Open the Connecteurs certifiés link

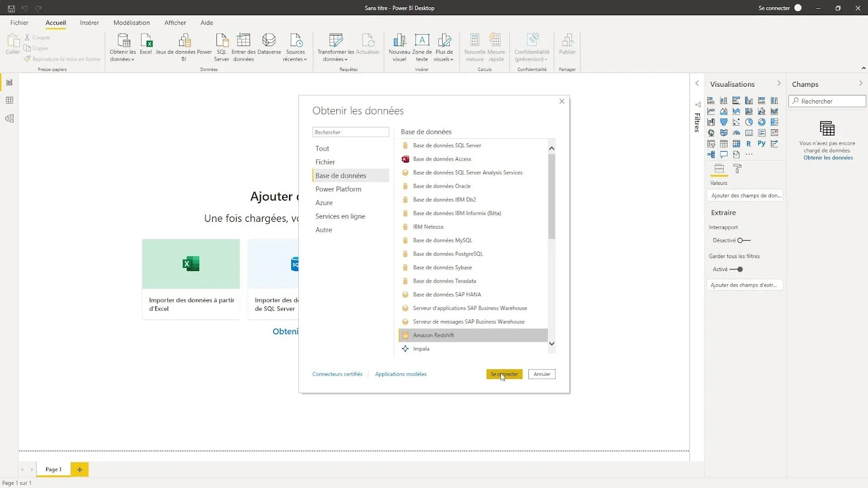337,374
